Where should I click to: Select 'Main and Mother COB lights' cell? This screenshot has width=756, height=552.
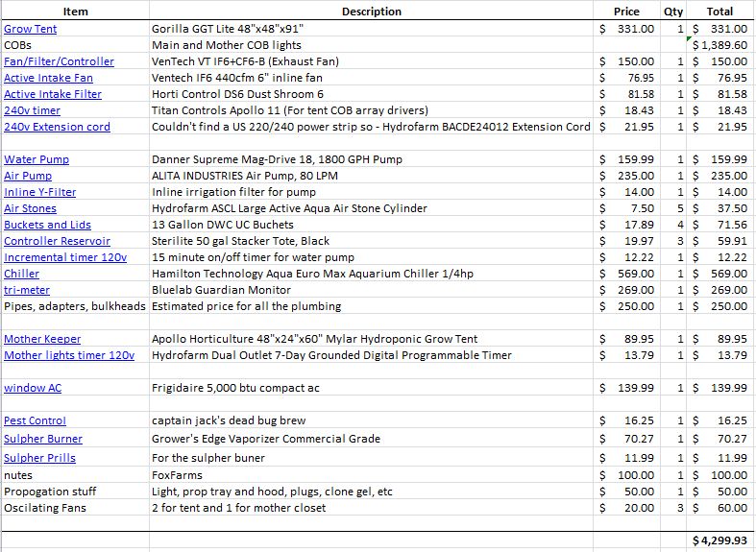tap(371, 45)
